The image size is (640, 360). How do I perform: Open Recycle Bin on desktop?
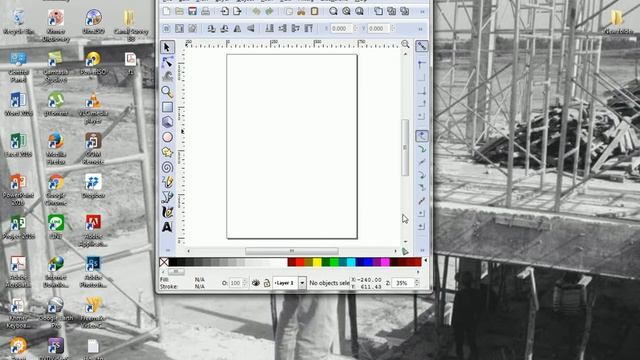click(18, 22)
